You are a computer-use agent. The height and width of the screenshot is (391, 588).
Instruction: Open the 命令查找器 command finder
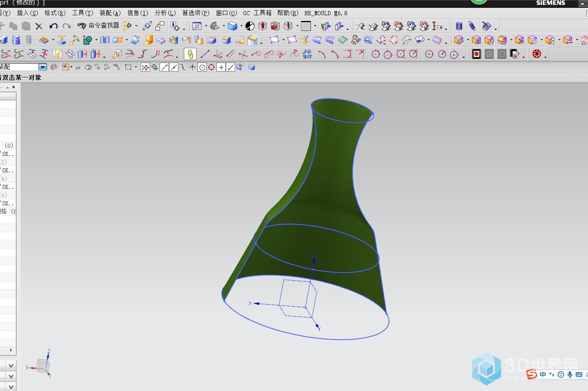point(99,26)
